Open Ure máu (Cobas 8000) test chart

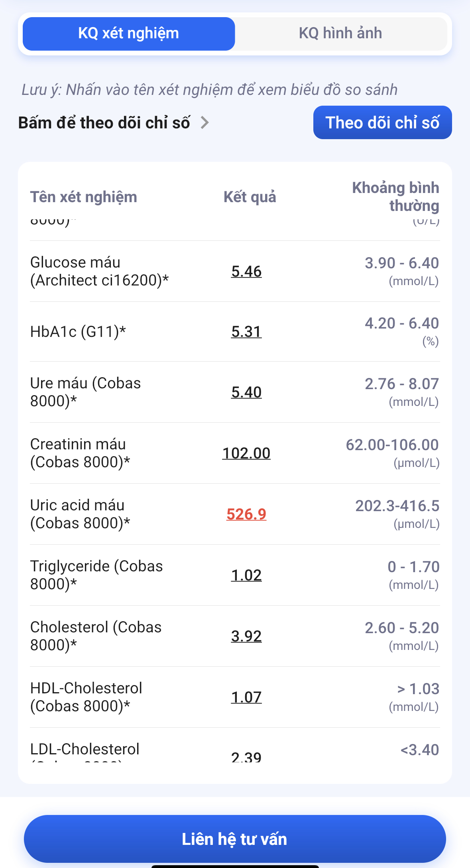85,392
